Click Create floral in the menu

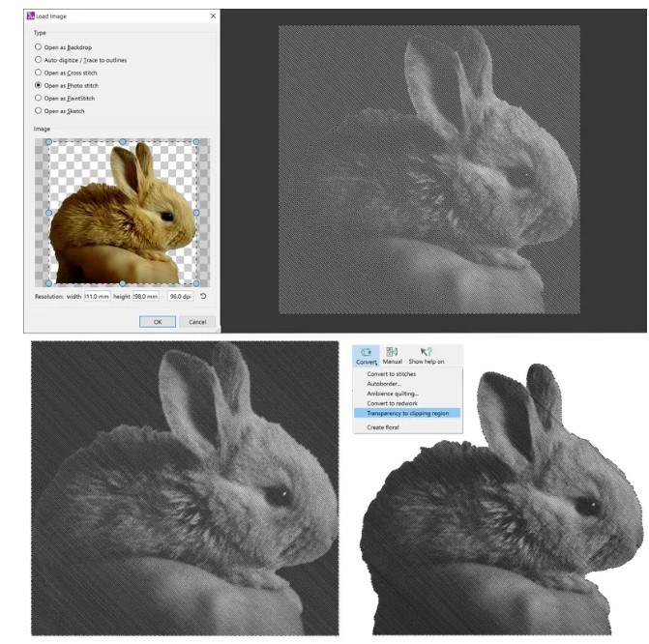coord(384,426)
